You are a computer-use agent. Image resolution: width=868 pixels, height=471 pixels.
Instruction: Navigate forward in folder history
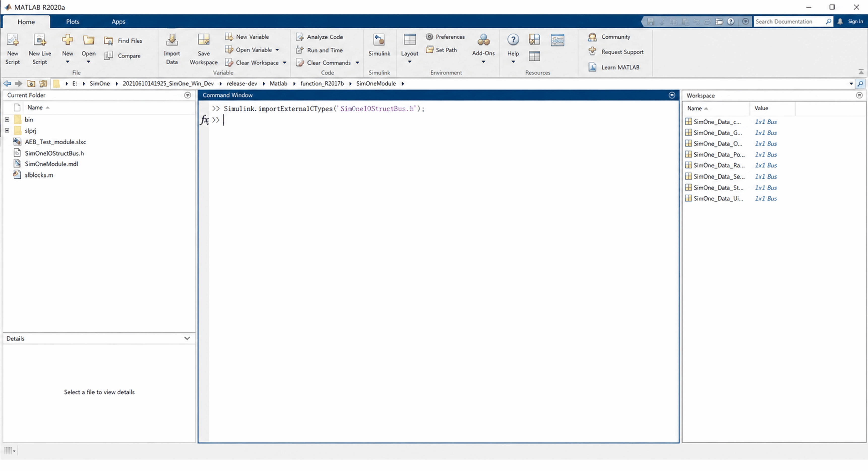click(19, 84)
